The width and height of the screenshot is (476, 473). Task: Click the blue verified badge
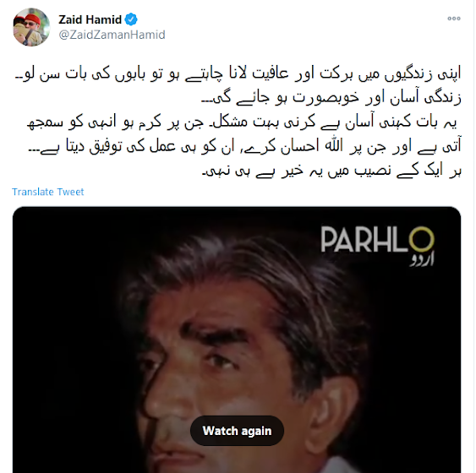click(x=131, y=19)
